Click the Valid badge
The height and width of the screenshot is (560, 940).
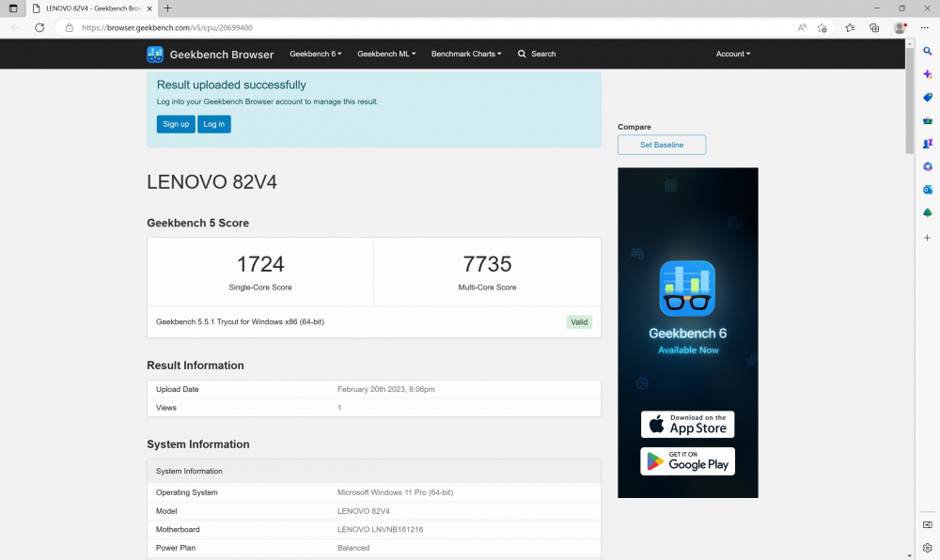(579, 321)
